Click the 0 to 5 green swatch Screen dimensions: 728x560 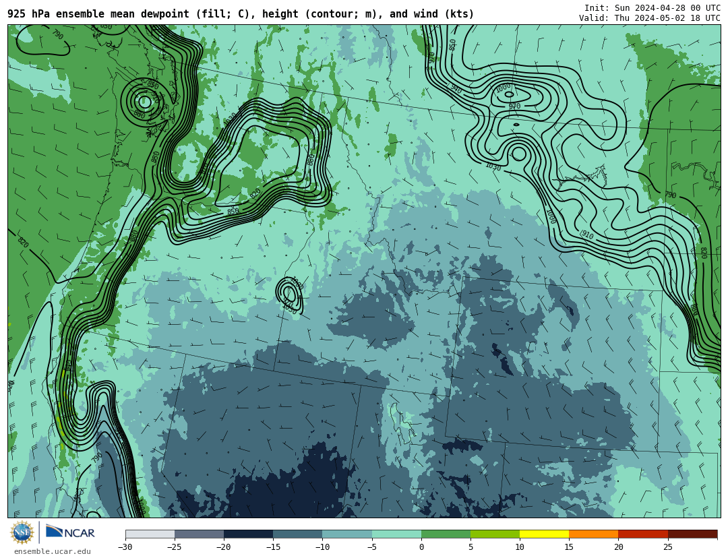(x=446, y=534)
